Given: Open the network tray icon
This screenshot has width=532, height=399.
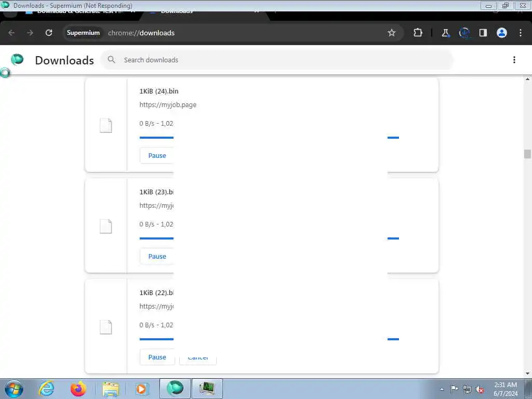Looking at the screenshot, I should coord(467,389).
